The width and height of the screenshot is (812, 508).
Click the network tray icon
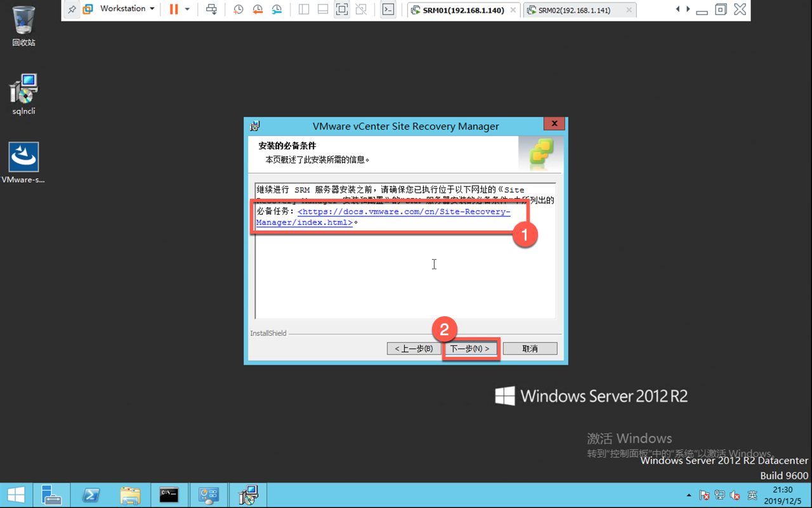[x=720, y=495]
